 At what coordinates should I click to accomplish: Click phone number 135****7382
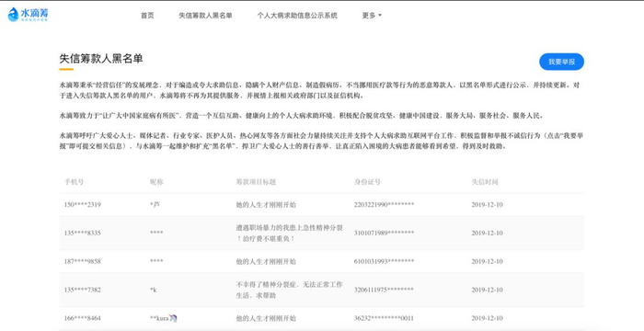click(83, 290)
